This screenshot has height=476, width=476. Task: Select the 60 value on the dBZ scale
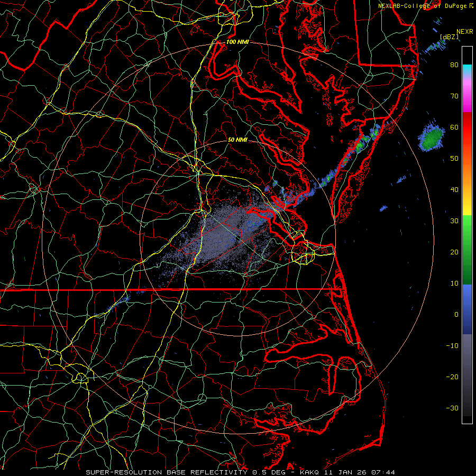click(x=454, y=127)
